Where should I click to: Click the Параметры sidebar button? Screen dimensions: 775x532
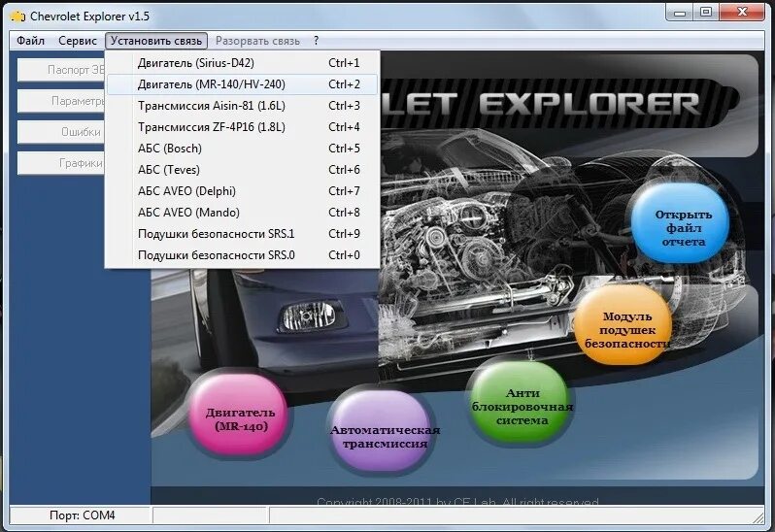61,101
